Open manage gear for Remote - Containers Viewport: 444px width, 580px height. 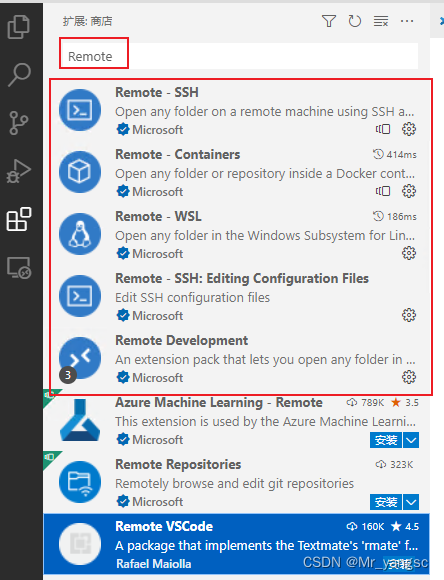coord(409,191)
